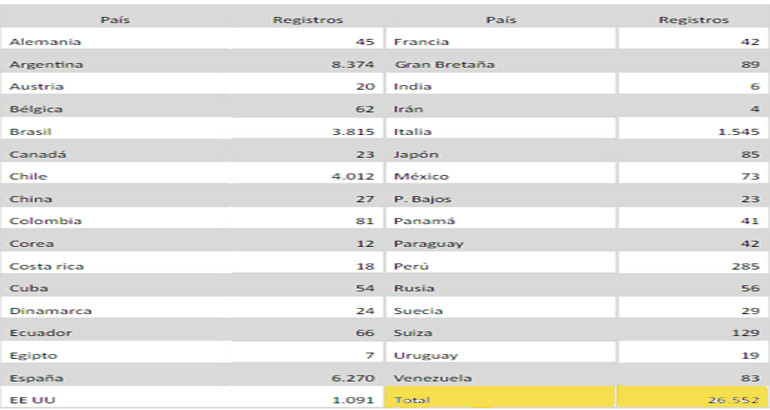Click the right Registros column header
This screenshot has height=410, width=770.
pyautogui.click(x=693, y=19)
